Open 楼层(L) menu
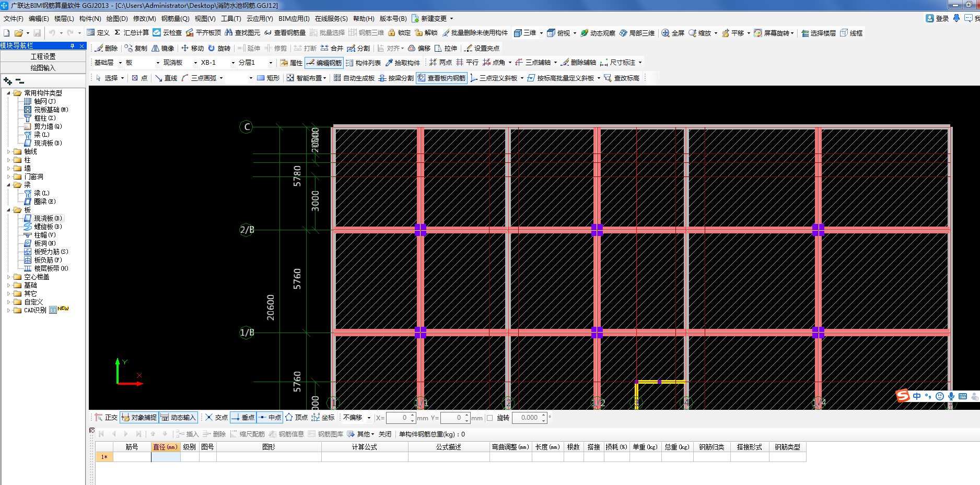The image size is (980, 485). pyautogui.click(x=64, y=18)
